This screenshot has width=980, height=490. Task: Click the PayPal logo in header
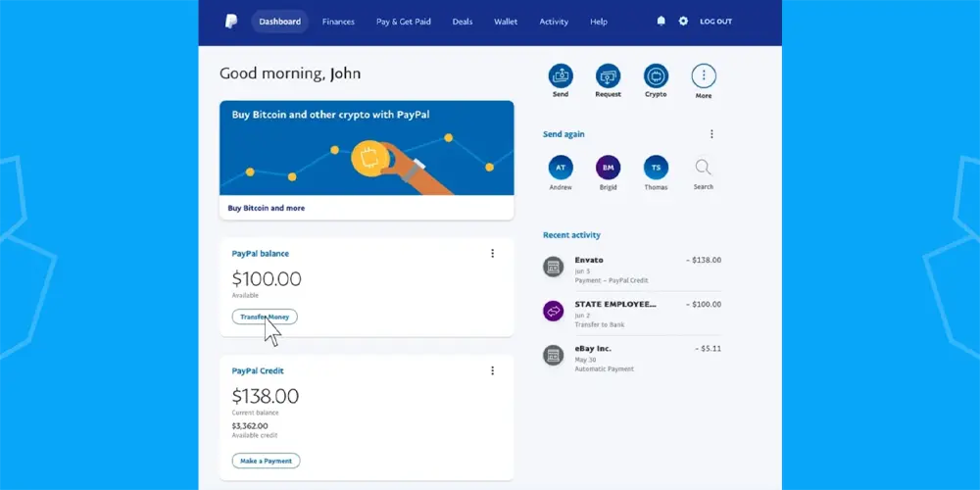tap(231, 22)
